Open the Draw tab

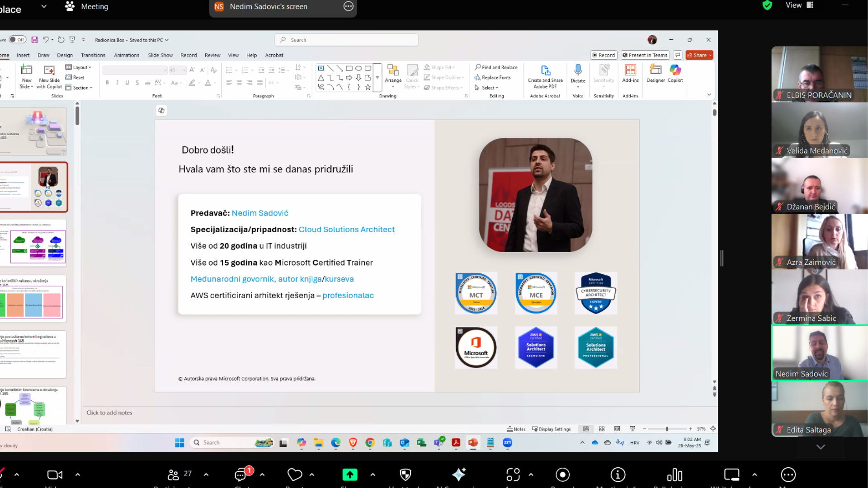(x=43, y=55)
